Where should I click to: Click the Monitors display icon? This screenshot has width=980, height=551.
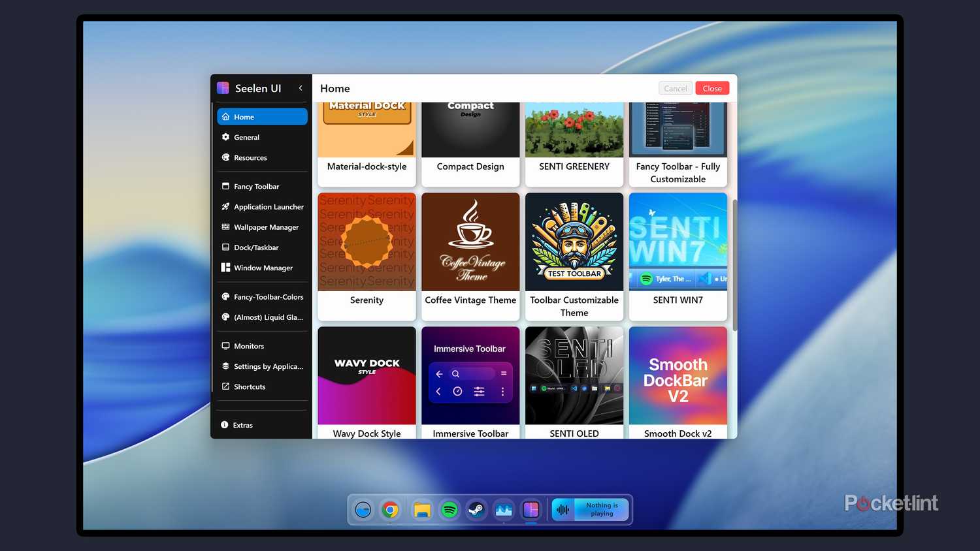(225, 346)
